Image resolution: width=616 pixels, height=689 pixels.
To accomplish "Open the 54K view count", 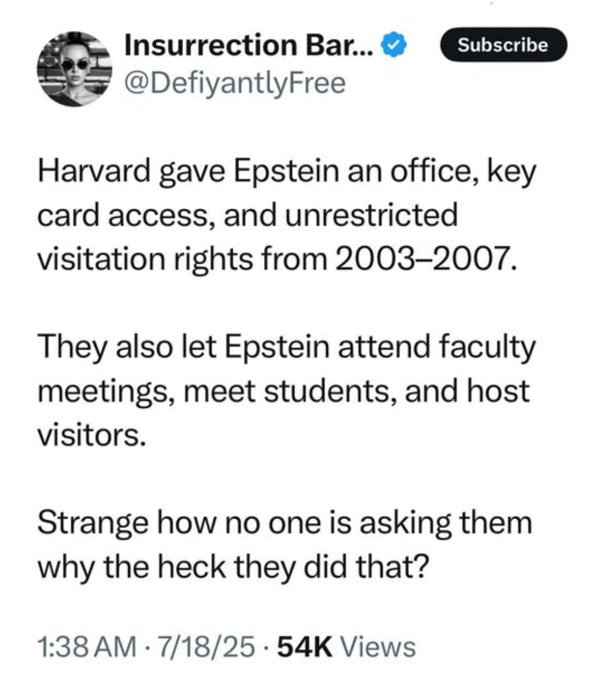I will coord(305,647).
